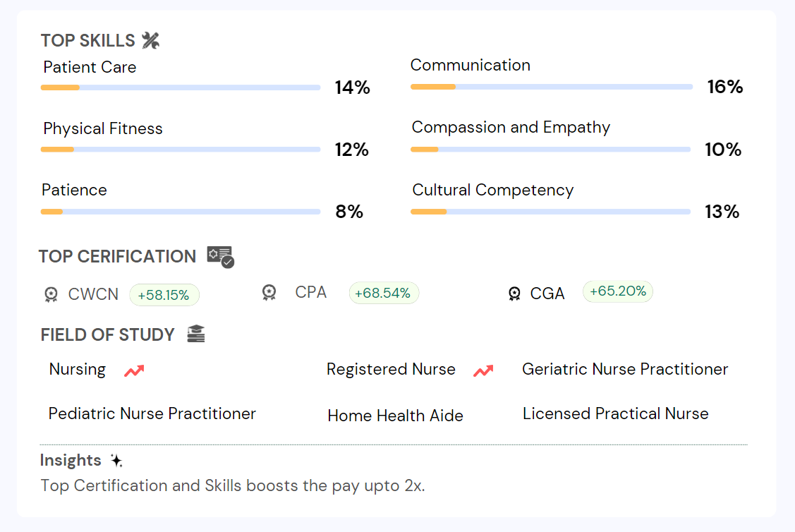Select Registered Nurse field of study
This screenshot has height=532, width=795.
coord(391,369)
